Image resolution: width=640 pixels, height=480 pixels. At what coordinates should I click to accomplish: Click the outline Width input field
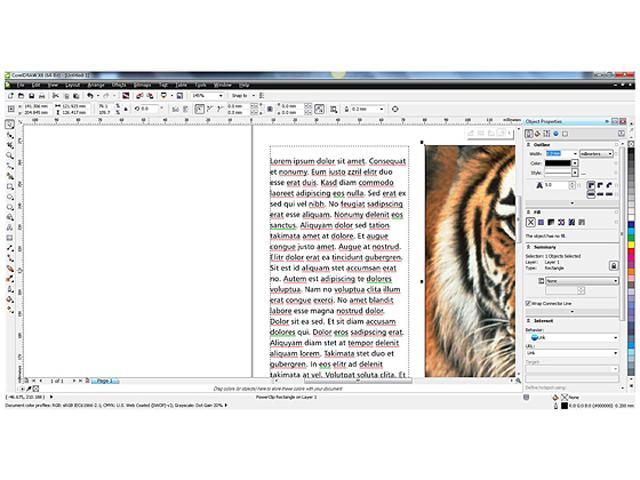553,153
